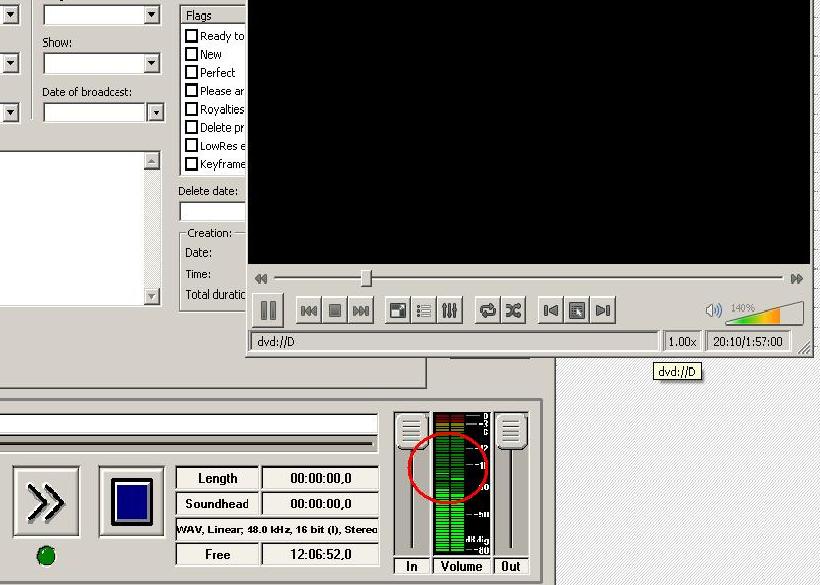Toggle the "Royalties" flag checkbox
820x585 pixels.
click(191, 109)
